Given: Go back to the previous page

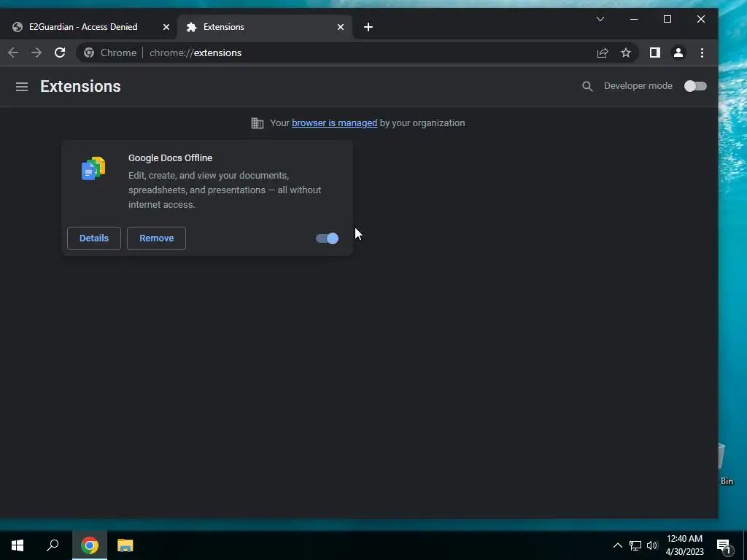Looking at the screenshot, I should [13, 52].
